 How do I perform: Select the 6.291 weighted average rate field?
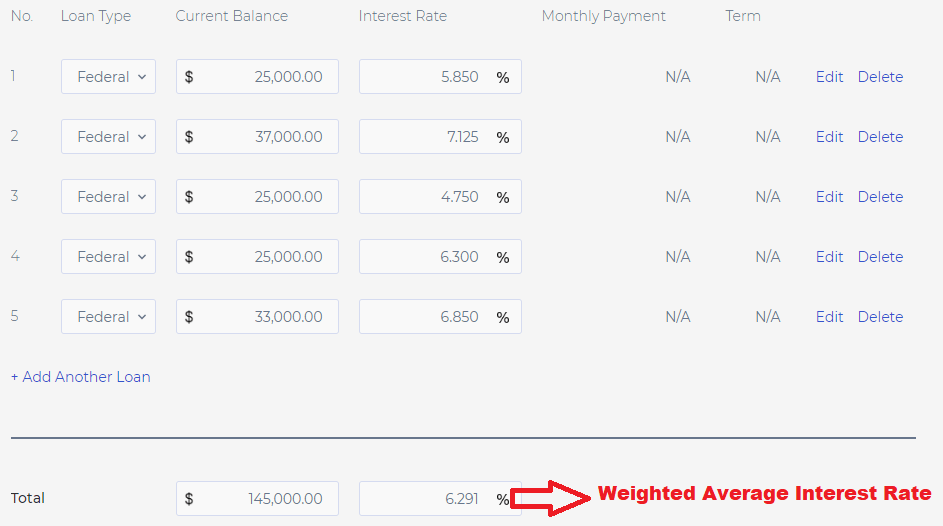440,498
